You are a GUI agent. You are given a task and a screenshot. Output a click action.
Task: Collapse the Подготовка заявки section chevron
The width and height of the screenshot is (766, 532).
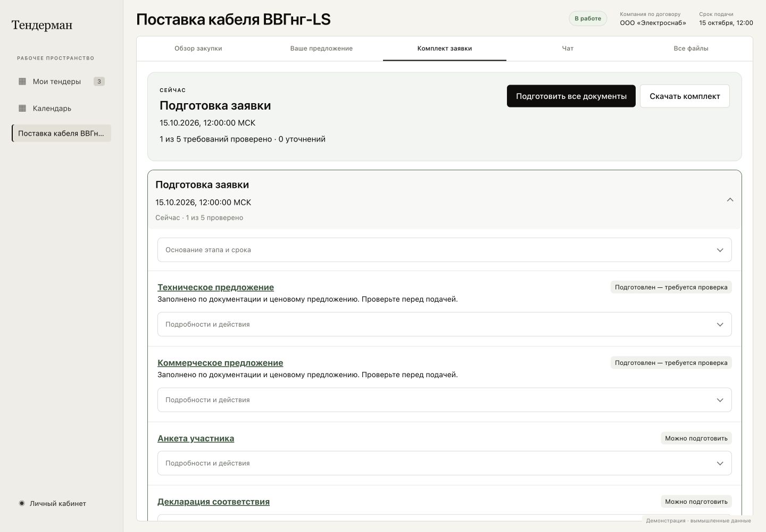pyautogui.click(x=730, y=200)
